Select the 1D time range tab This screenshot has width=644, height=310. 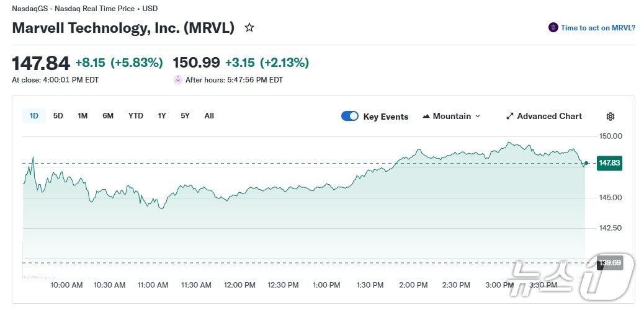click(34, 116)
